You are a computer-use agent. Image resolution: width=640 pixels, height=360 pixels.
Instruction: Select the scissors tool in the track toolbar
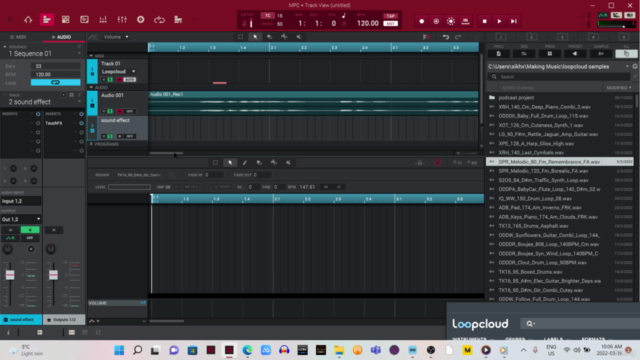[x=284, y=37]
